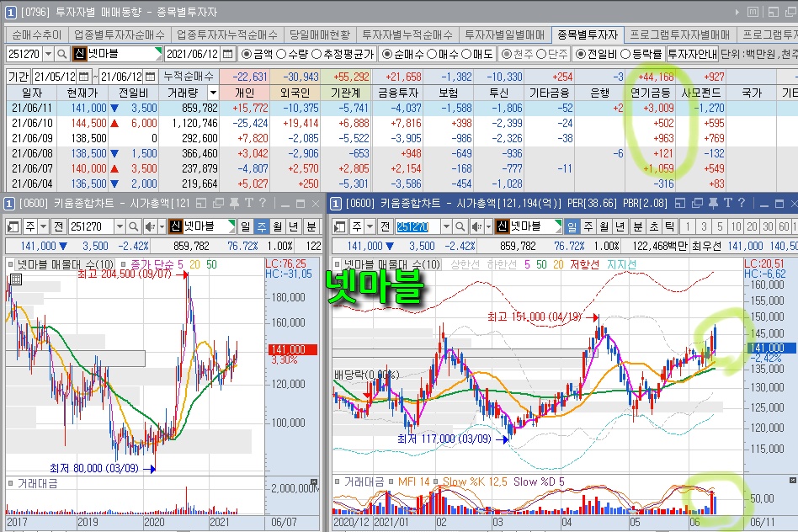Click pin icon in left chart title bar
This screenshot has width=798, height=532.
point(234,203)
